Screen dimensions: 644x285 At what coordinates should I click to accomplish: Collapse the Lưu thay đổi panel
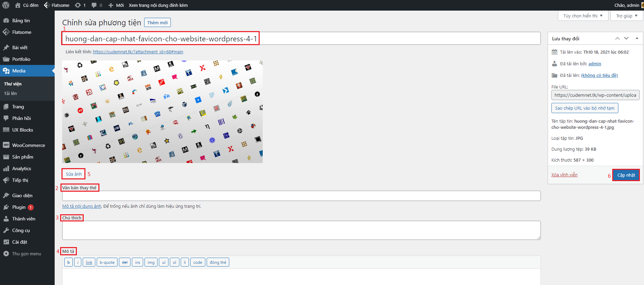pyautogui.click(x=637, y=38)
